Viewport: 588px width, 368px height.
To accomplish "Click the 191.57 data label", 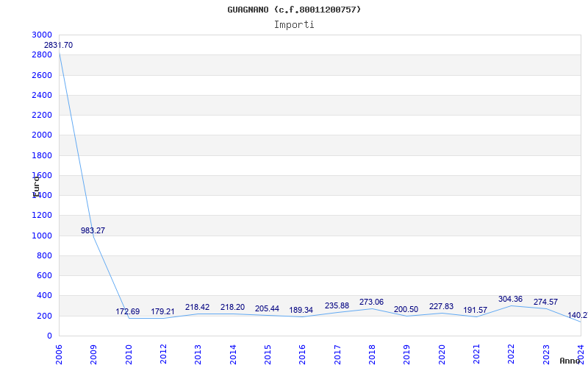I will coord(475,310).
